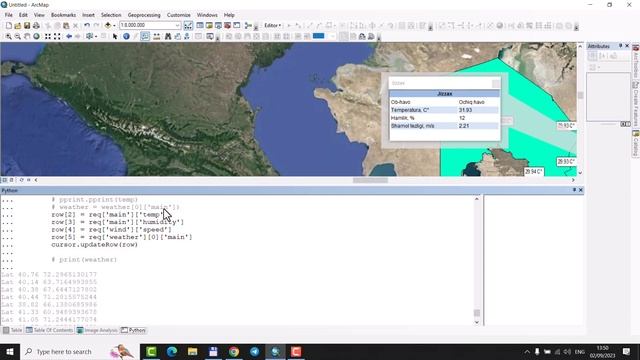640x360 pixels.
Task: Zoom to Full Extent globe icon
Action: point(36,37)
